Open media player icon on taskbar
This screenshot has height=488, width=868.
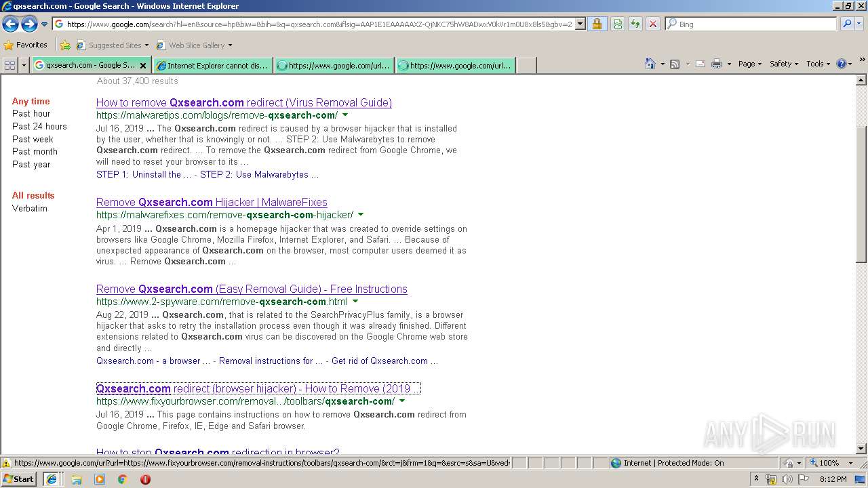click(100, 479)
